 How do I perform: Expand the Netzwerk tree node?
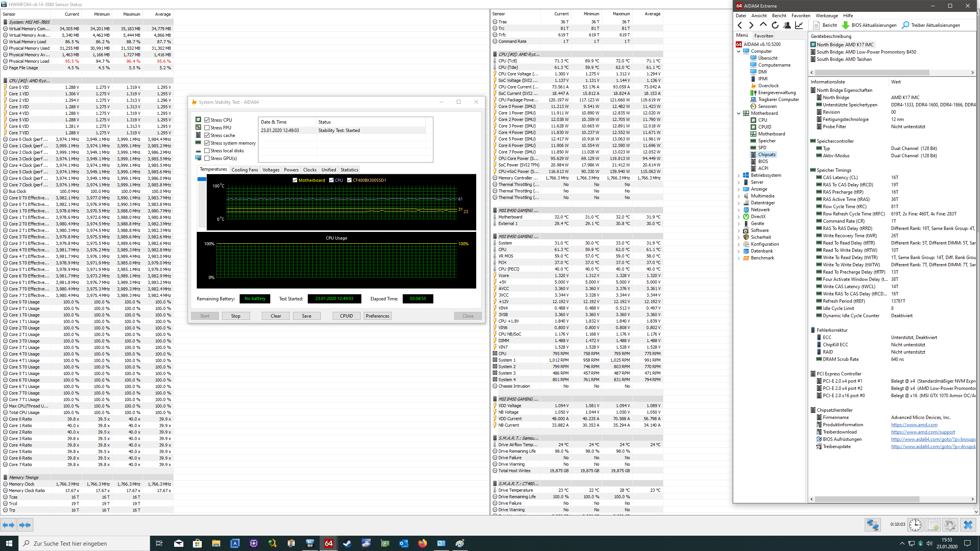pos(739,210)
